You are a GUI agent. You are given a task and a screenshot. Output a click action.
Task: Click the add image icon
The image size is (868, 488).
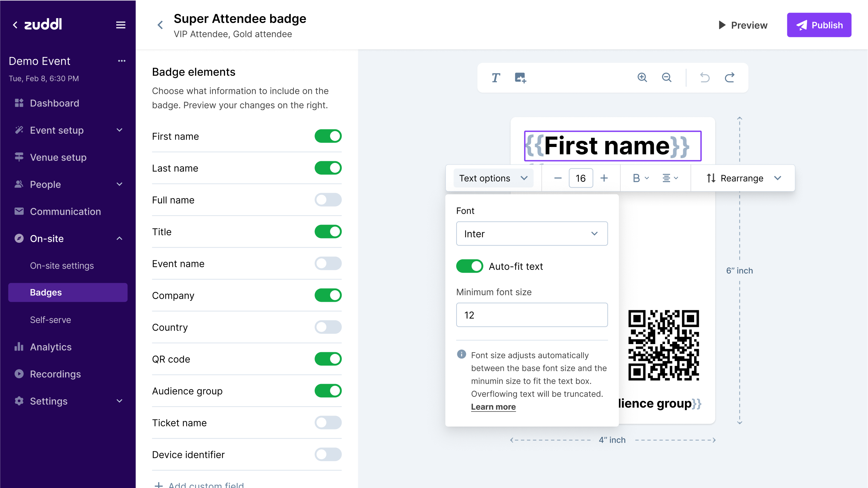tap(520, 78)
